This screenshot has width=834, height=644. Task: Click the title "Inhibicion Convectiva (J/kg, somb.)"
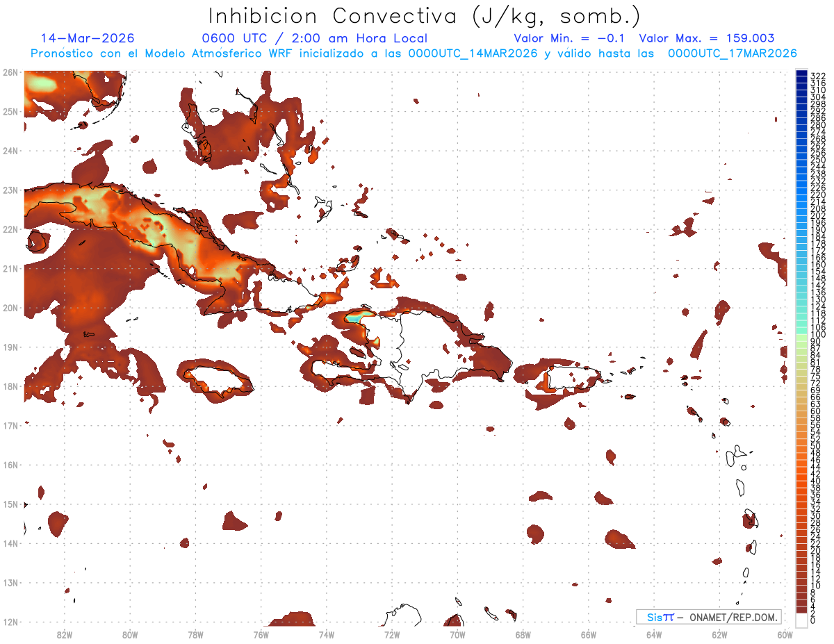pos(425,17)
